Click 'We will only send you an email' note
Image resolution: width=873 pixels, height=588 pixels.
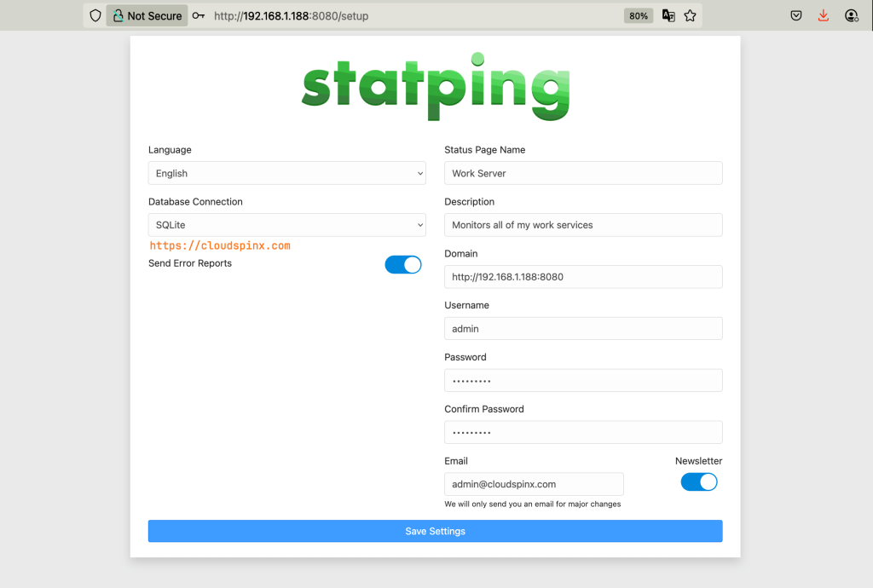532,504
